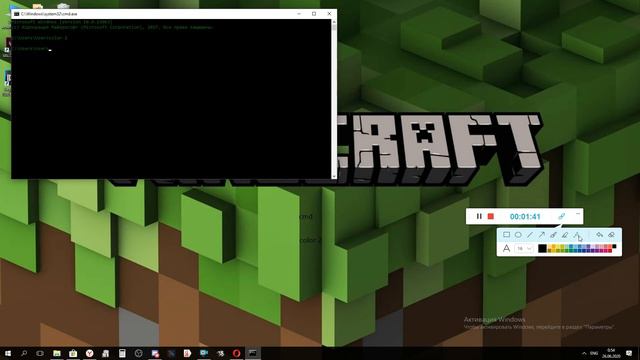This screenshot has width=640, height=360.
Task: Maximize the cmd.exe window
Action: click(314, 13)
